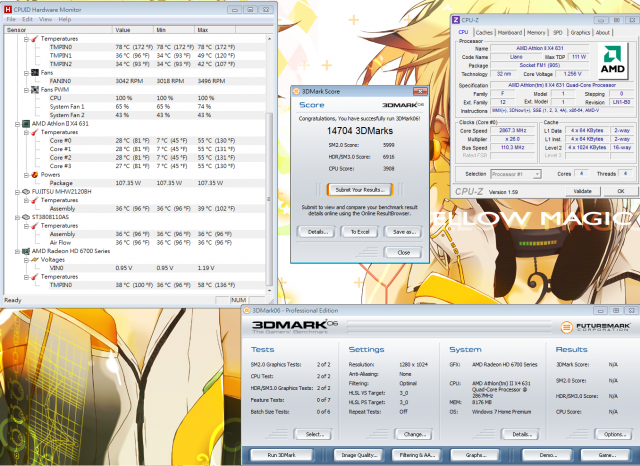Open the File menu in Hardware Monitor

point(11,19)
